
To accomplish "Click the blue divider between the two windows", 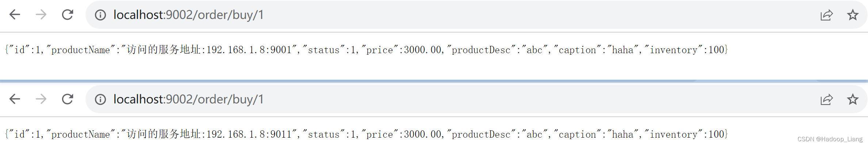I will tap(434, 81).
